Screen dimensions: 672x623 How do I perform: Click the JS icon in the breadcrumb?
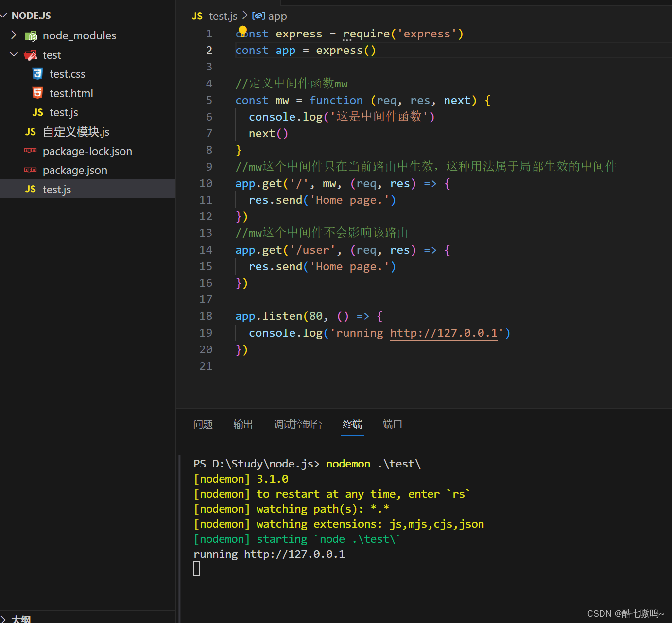tap(197, 16)
